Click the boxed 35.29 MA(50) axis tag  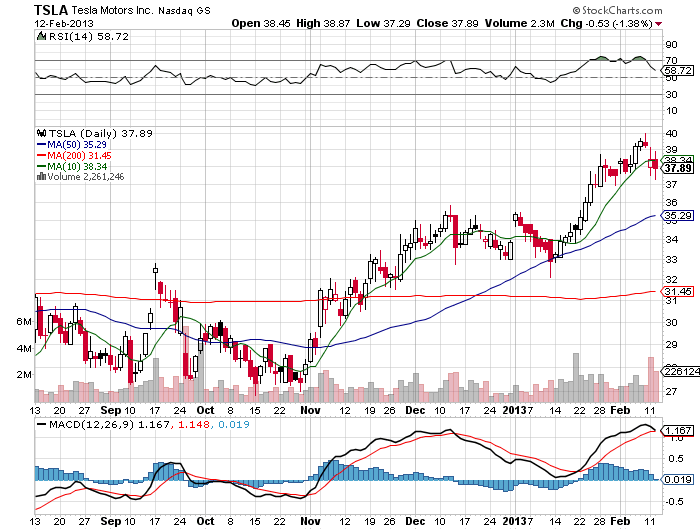tap(678, 216)
